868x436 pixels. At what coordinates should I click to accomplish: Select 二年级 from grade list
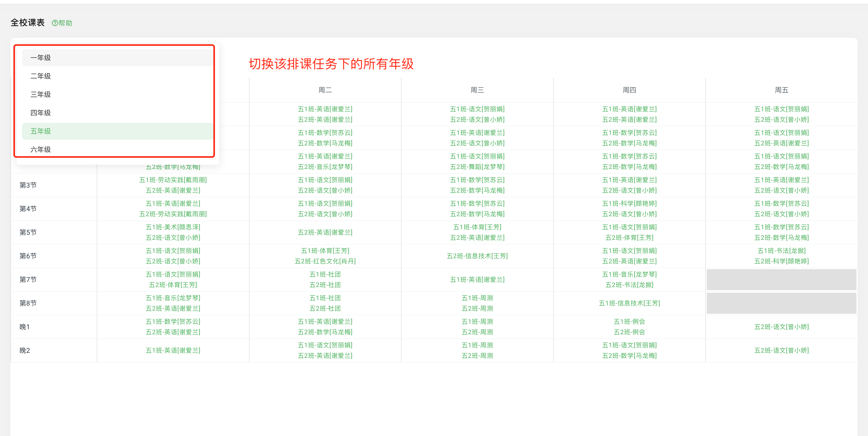click(41, 76)
